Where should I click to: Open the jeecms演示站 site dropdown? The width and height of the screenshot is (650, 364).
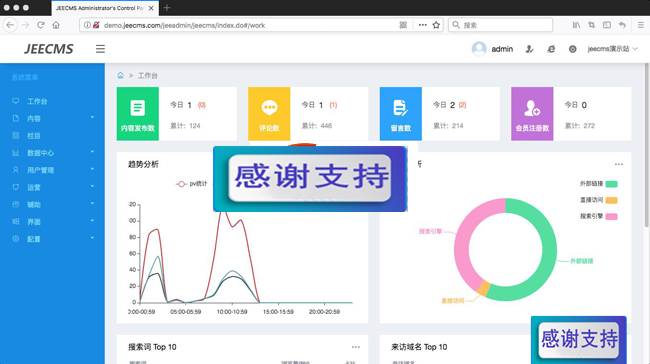tap(612, 49)
